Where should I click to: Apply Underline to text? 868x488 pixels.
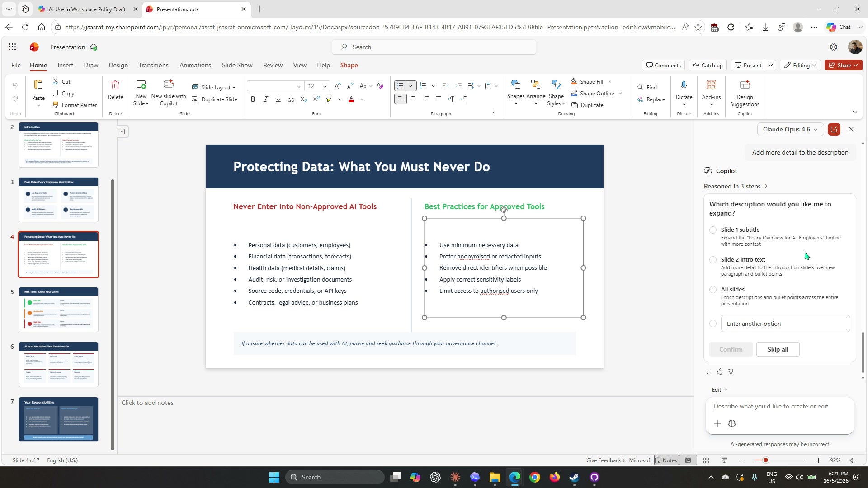[278, 99]
